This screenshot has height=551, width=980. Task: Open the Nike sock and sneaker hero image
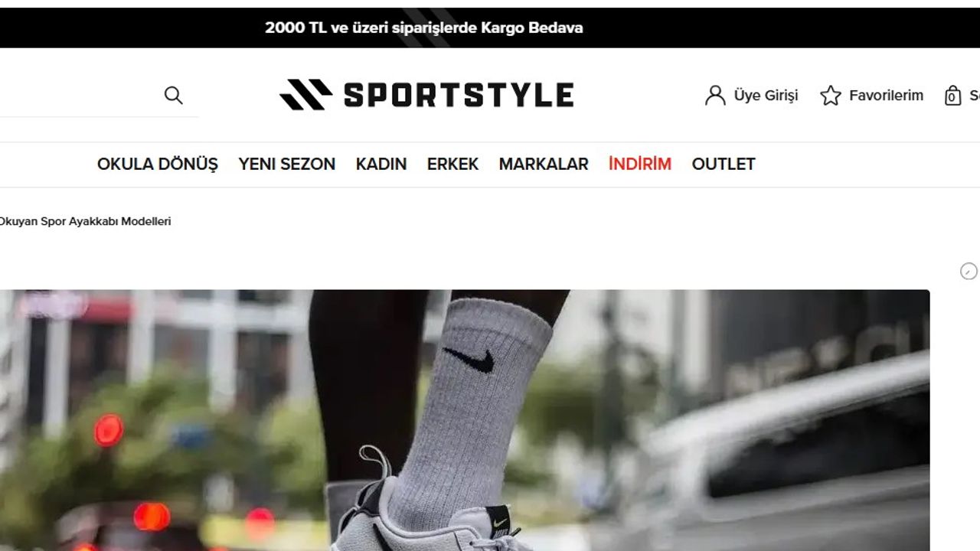tap(465, 420)
